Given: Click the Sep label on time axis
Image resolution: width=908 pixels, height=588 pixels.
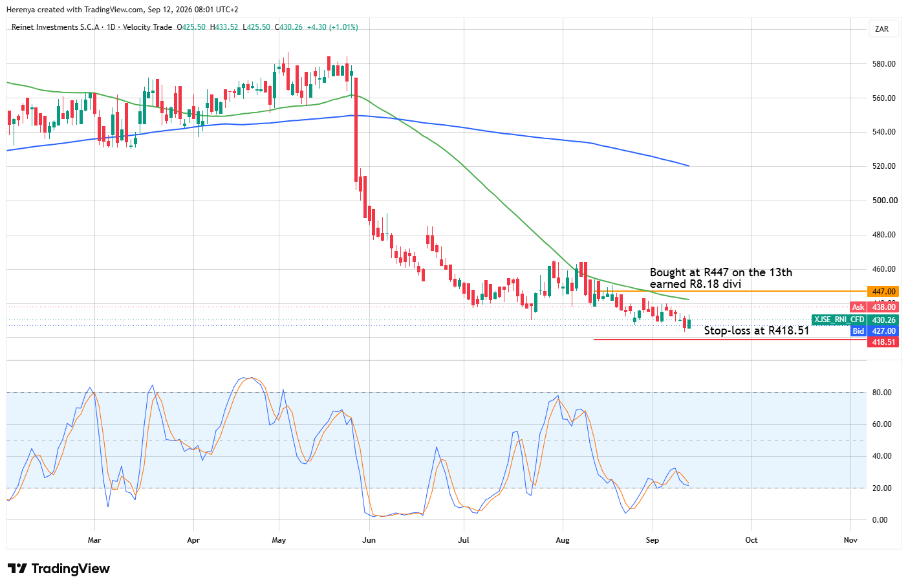Looking at the screenshot, I should [653, 540].
